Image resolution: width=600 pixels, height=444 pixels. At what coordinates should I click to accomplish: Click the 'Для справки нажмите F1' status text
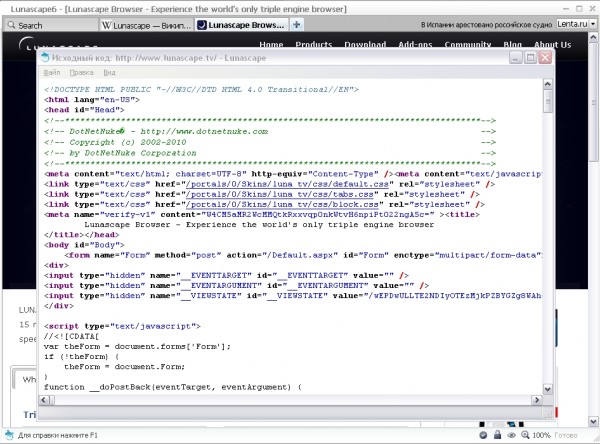tap(58, 435)
